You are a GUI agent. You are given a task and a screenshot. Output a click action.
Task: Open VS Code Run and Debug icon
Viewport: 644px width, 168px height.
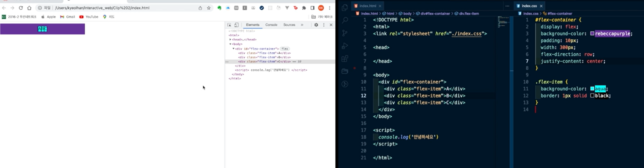(345, 46)
